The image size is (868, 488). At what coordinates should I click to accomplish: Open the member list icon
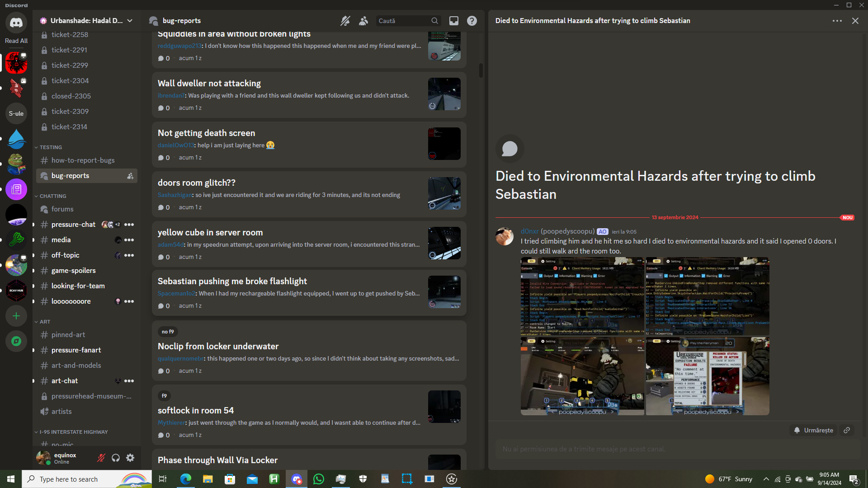[x=363, y=21]
